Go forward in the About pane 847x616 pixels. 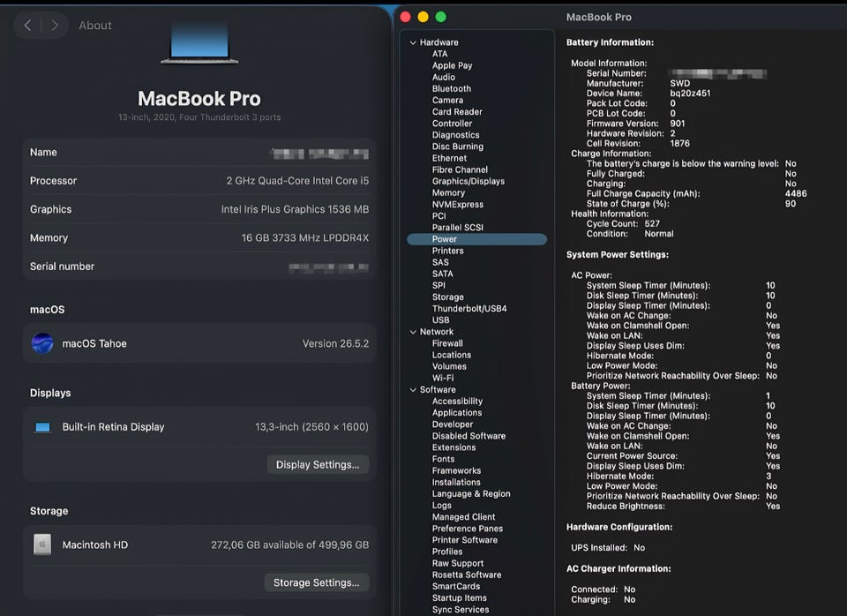pyautogui.click(x=55, y=26)
